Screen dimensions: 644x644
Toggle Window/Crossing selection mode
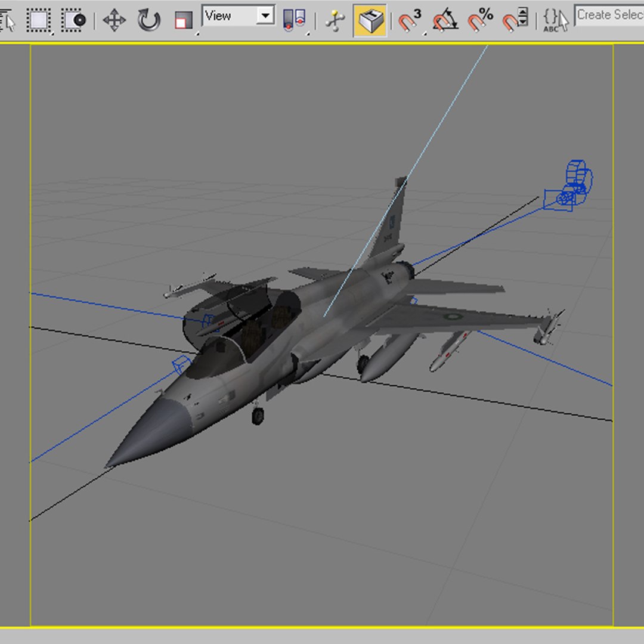74,20
